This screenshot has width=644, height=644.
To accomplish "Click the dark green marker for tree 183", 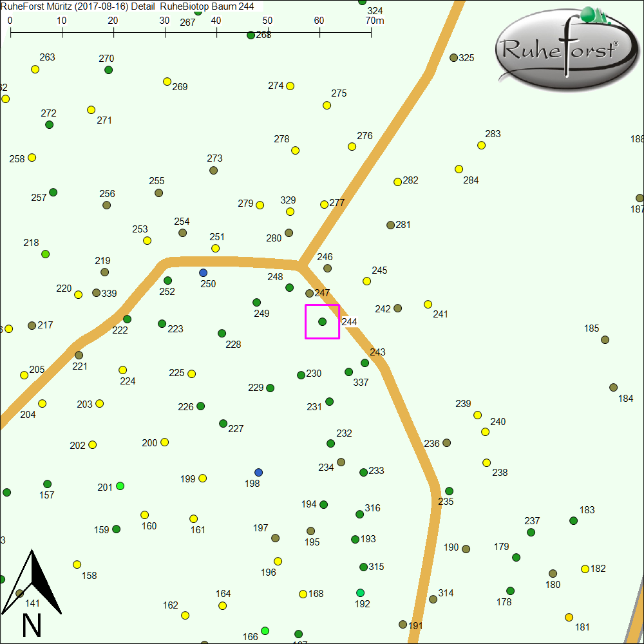I will (x=573, y=520).
